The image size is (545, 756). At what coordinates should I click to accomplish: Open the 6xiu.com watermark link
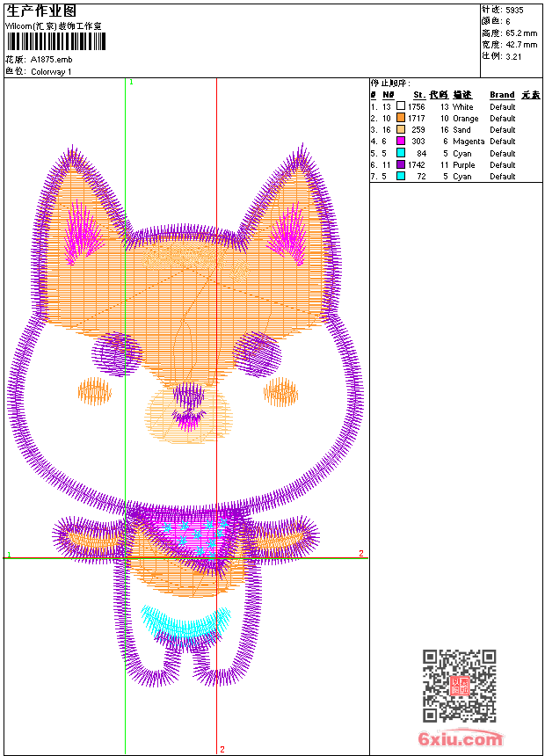pos(460,740)
